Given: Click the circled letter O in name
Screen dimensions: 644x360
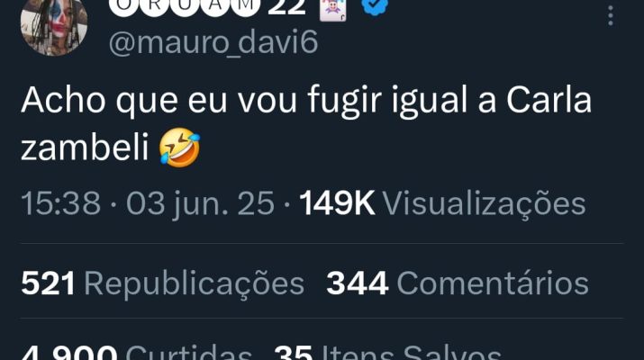Looking at the screenshot, I should coord(123,6).
